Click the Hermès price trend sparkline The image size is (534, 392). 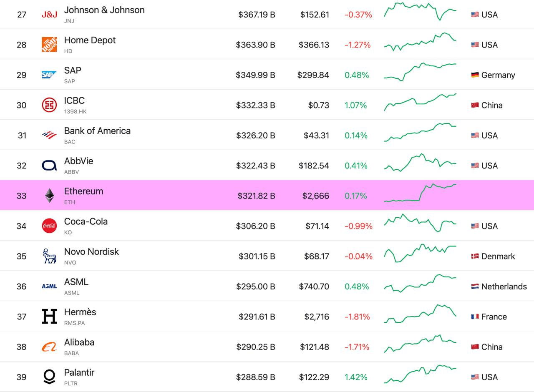420,314
